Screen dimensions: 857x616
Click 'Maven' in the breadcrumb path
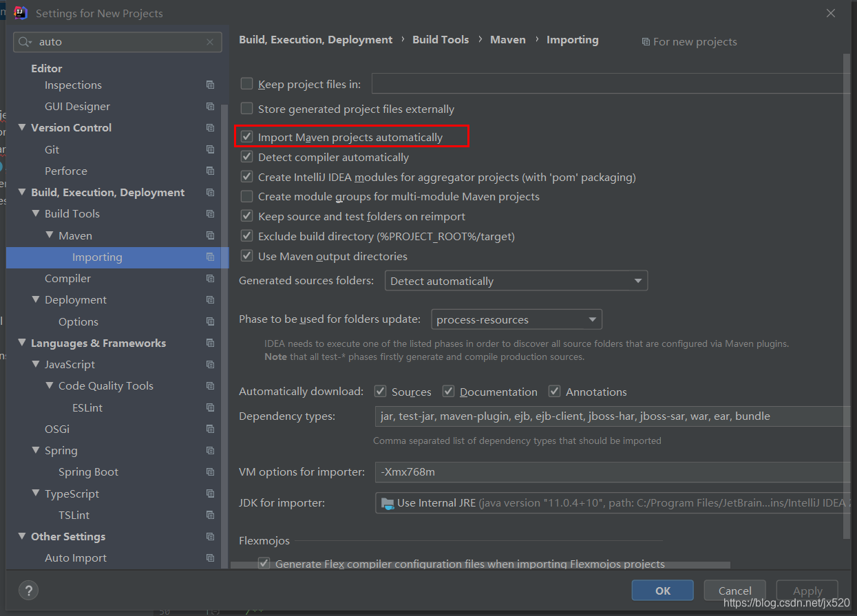[508, 40]
